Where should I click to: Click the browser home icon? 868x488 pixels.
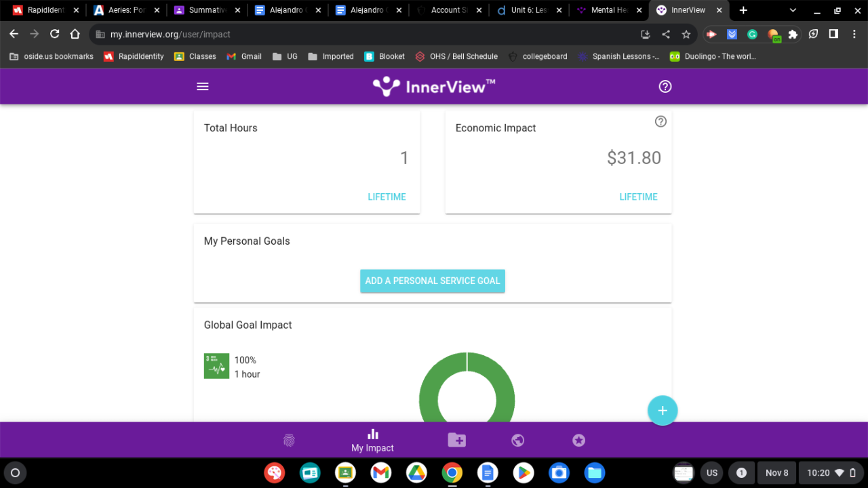click(75, 34)
